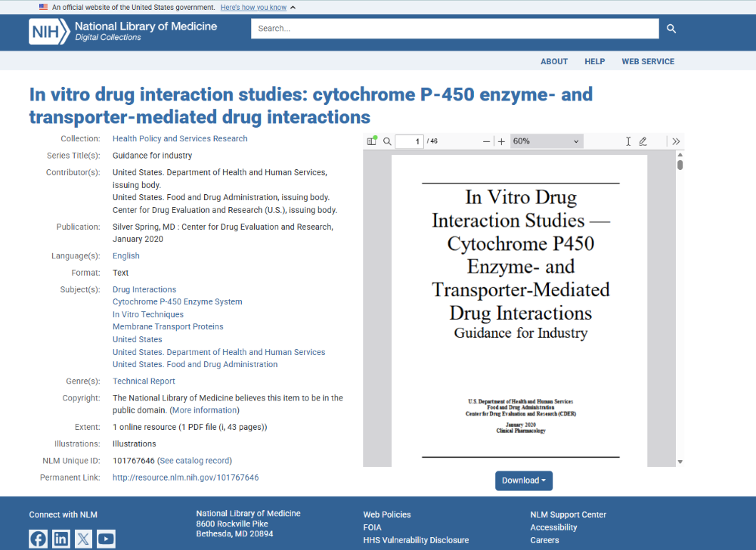Image resolution: width=756 pixels, height=550 pixels.
Task: Click the '/ 46' page count text
Action: point(432,141)
